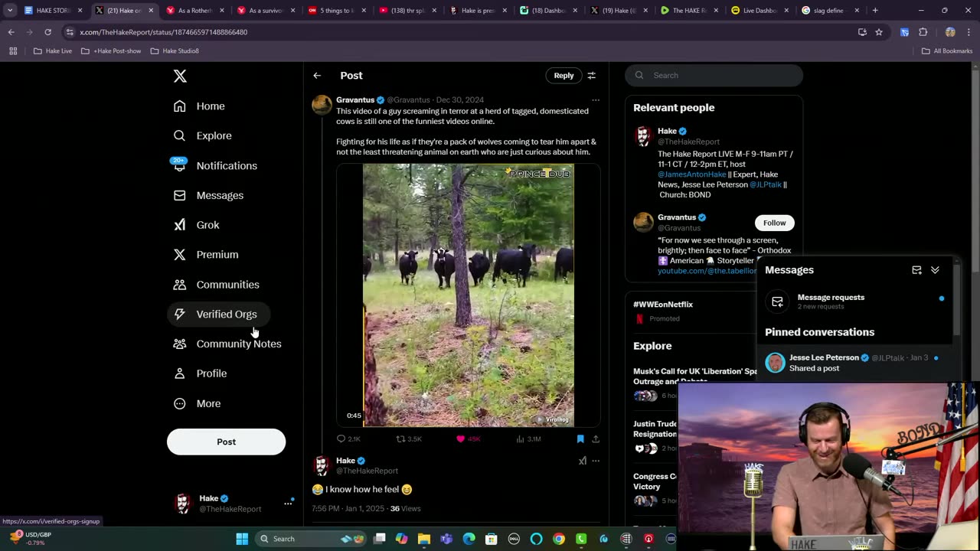This screenshot has width=980, height=551.
Task: Click the white Post button
Action: click(226, 442)
